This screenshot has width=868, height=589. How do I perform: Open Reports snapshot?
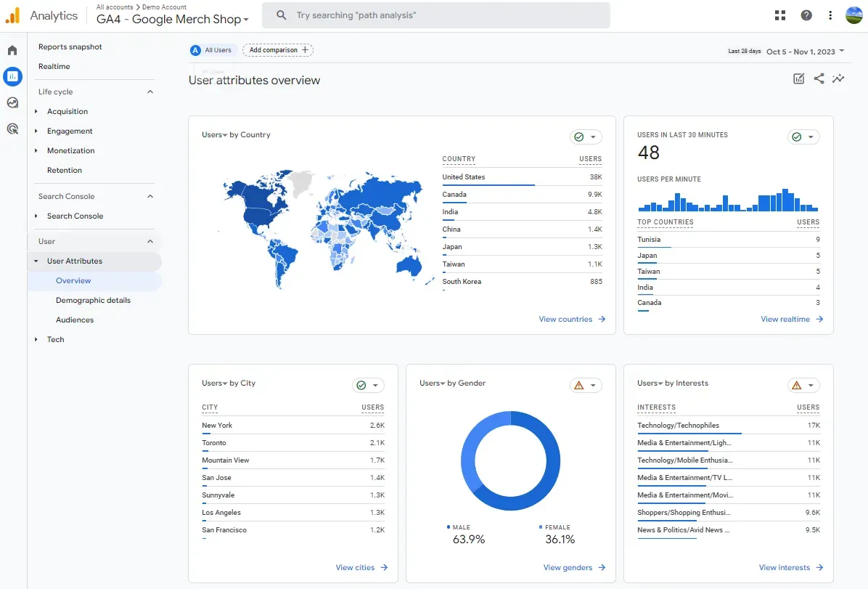(x=70, y=47)
